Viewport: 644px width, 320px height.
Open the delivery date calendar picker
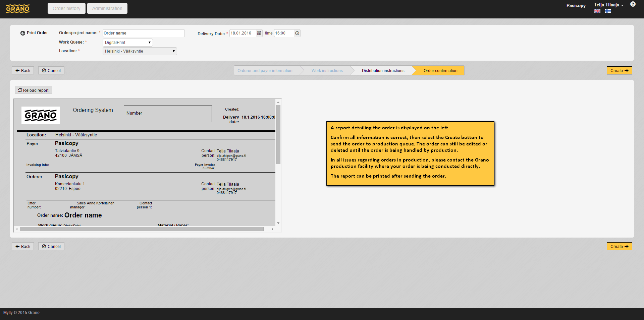pyautogui.click(x=259, y=33)
